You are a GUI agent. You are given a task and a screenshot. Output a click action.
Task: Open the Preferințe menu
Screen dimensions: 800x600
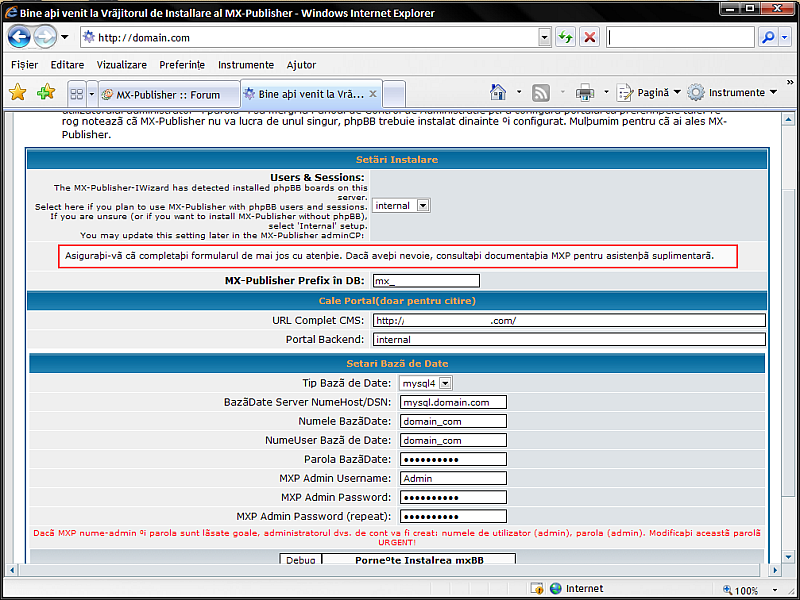point(181,65)
